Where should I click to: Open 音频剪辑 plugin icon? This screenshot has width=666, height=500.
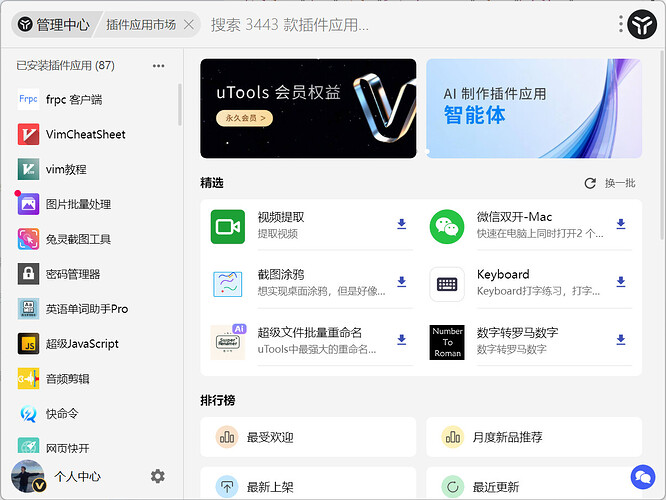(28, 378)
